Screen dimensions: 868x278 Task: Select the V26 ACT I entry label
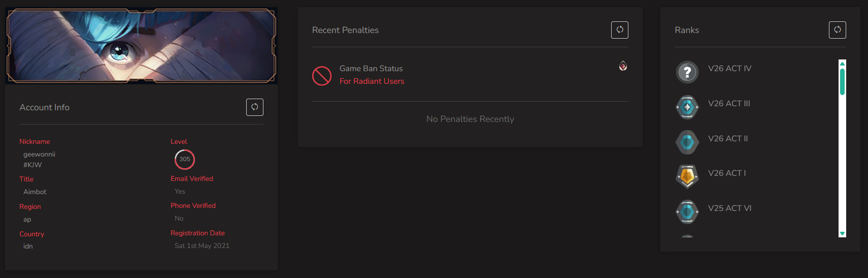[x=727, y=173]
